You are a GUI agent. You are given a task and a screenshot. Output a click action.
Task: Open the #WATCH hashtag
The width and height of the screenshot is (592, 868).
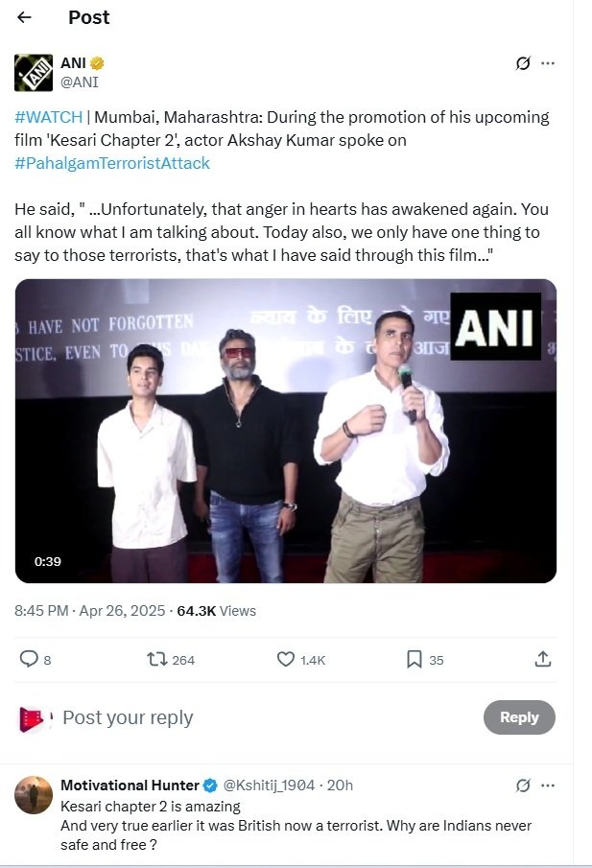click(46, 116)
